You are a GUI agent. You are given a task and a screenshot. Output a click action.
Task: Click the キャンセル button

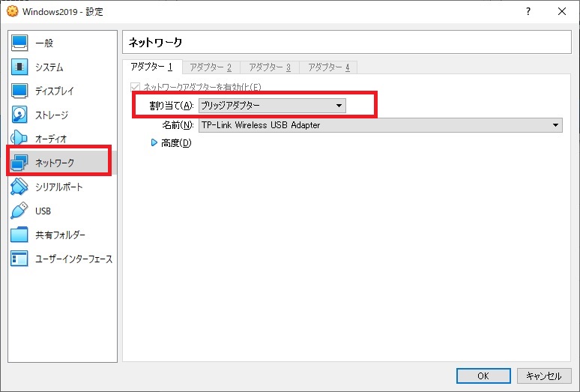click(x=544, y=376)
